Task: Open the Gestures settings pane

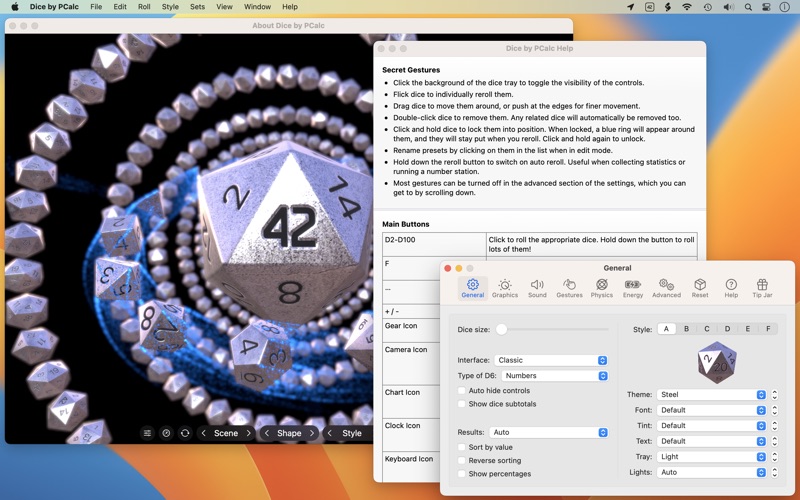Action: pos(569,288)
